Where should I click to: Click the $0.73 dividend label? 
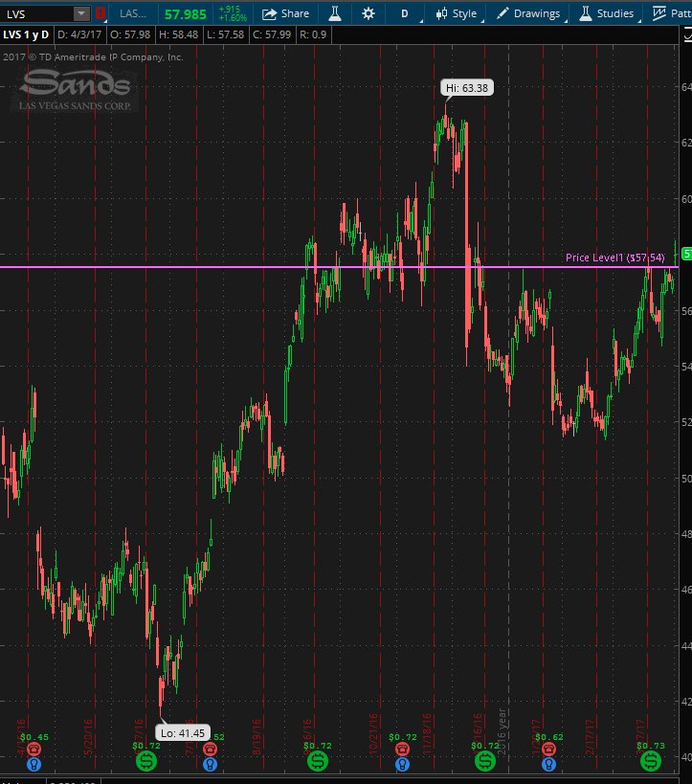(x=651, y=746)
